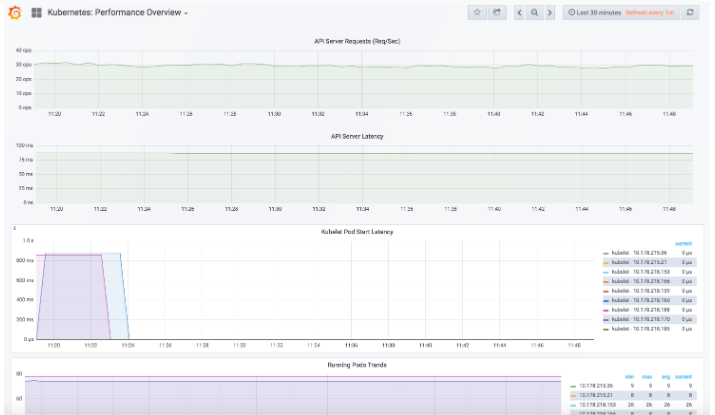Click the 800 ms y-axis label on Pod Start chart
The height and width of the screenshot is (415, 715).
pyautogui.click(x=25, y=260)
